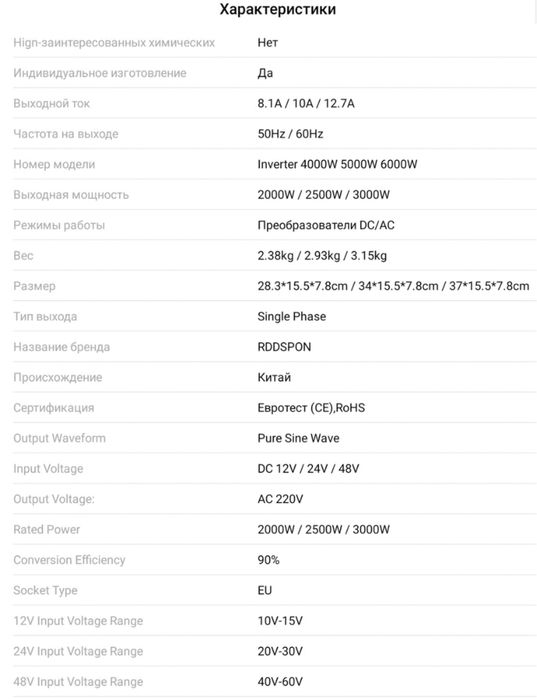Click the Размер dimensions value

tap(394, 286)
